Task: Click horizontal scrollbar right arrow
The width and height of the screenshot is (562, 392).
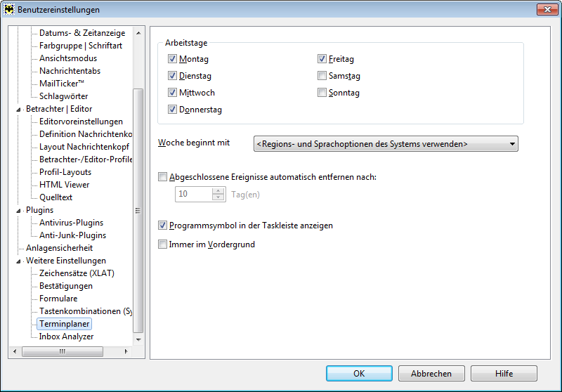Action: (x=126, y=351)
